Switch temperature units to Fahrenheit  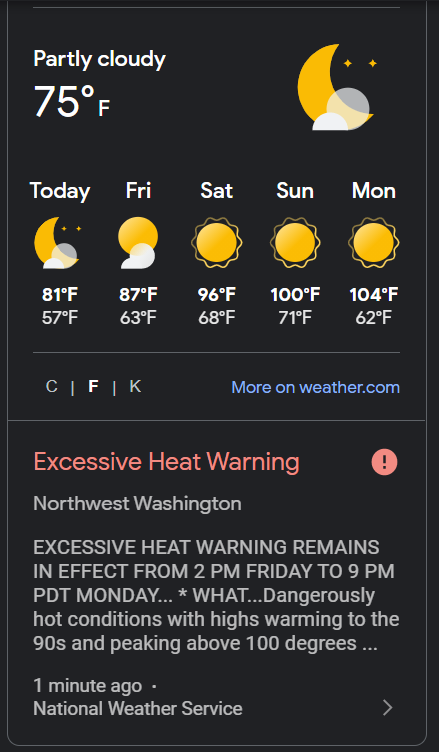93,387
